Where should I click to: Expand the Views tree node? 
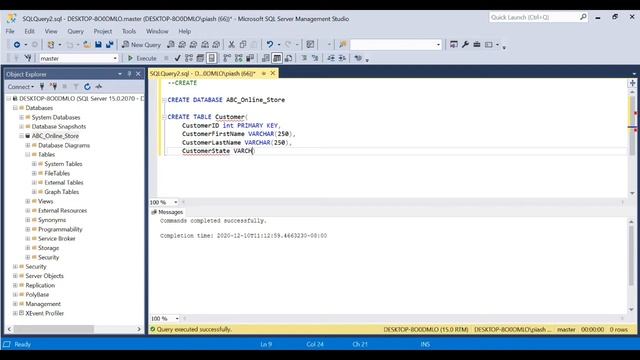28,201
